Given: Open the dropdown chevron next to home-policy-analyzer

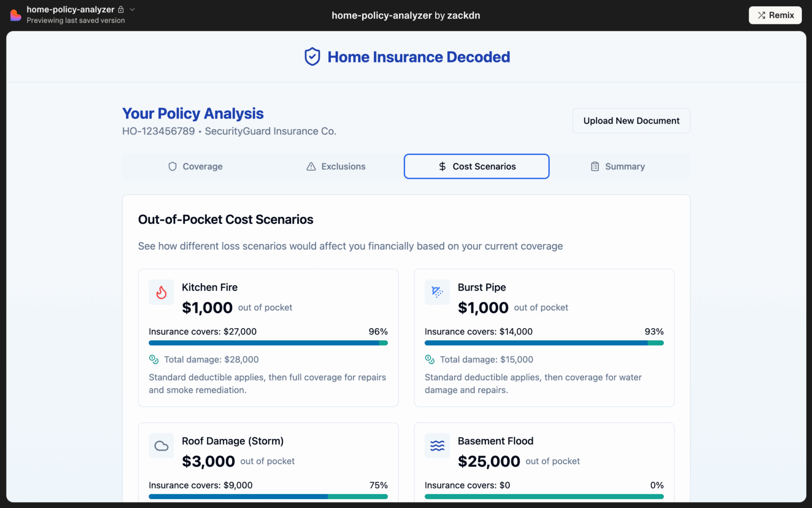Looking at the screenshot, I should point(132,9).
